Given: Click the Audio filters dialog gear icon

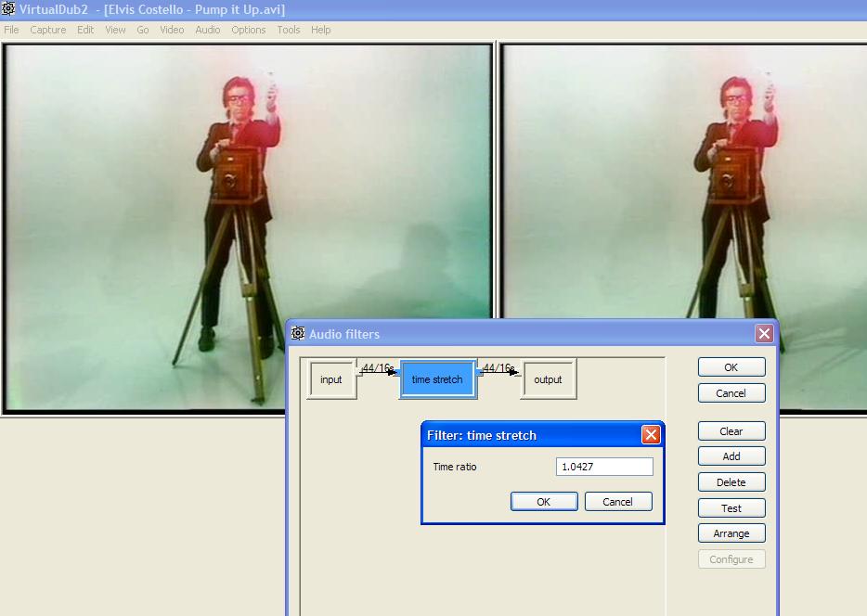Looking at the screenshot, I should (298, 333).
